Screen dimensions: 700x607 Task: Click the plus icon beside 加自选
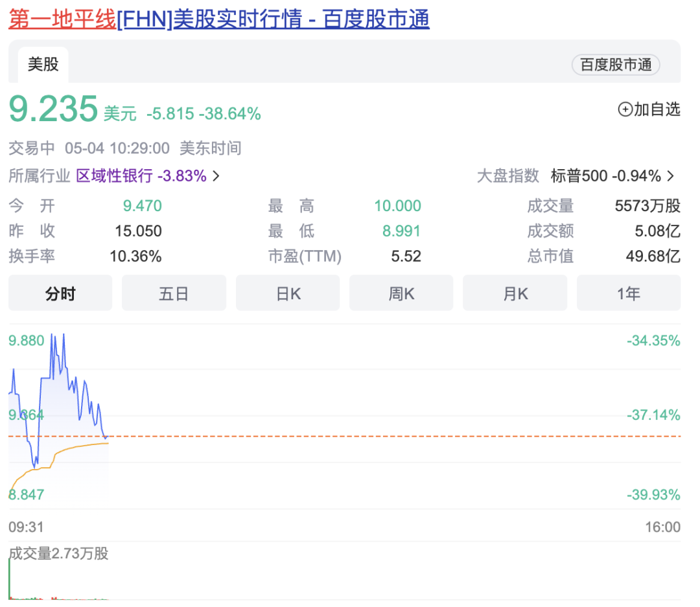coord(625,109)
